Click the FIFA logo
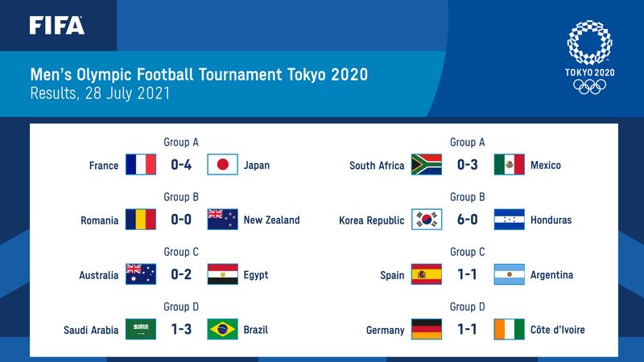 pyautogui.click(x=56, y=26)
